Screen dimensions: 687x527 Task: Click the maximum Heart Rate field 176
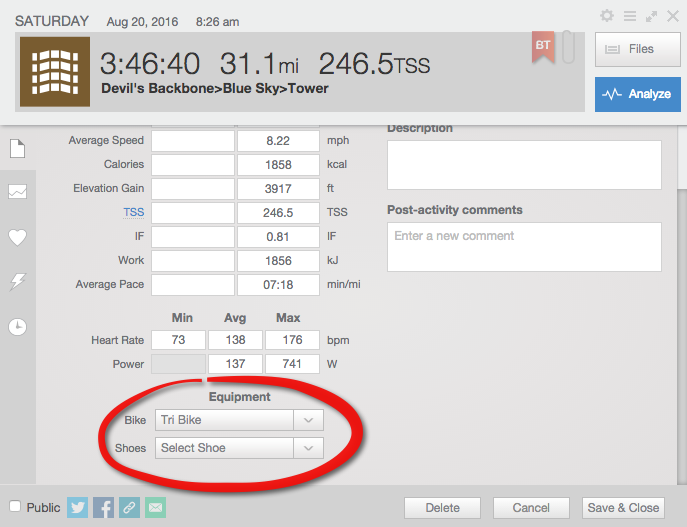pos(292,340)
